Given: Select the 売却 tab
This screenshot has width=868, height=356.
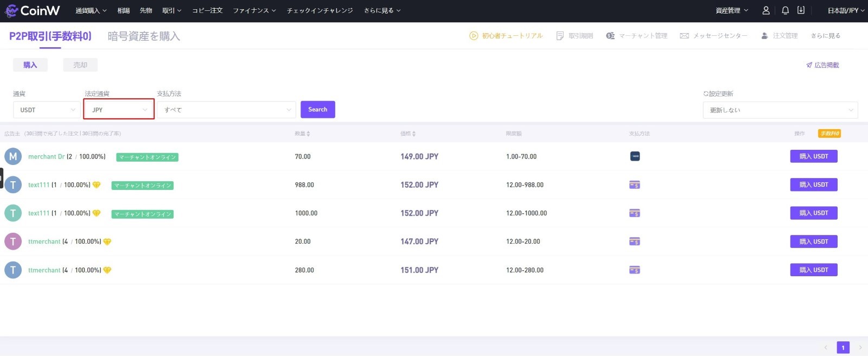Looking at the screenshot, I should (80, 65).
